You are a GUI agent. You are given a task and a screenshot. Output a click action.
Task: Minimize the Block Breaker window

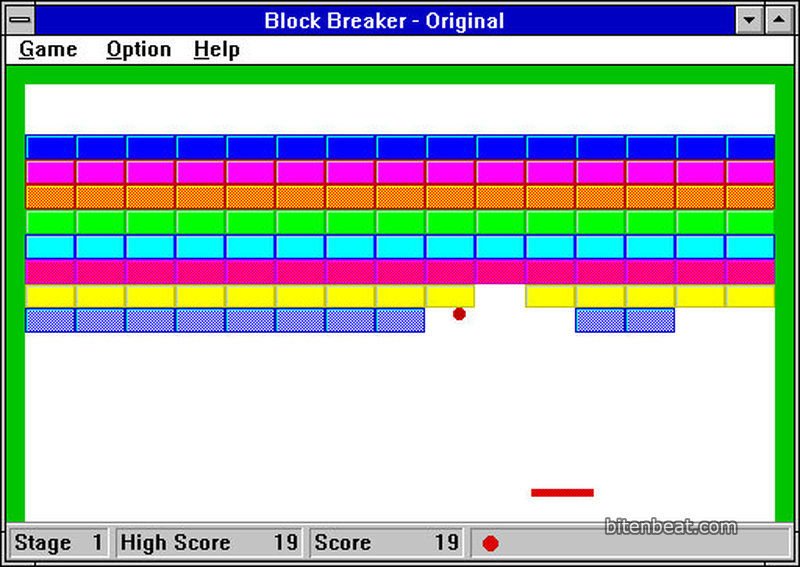(x=749, y=20)
